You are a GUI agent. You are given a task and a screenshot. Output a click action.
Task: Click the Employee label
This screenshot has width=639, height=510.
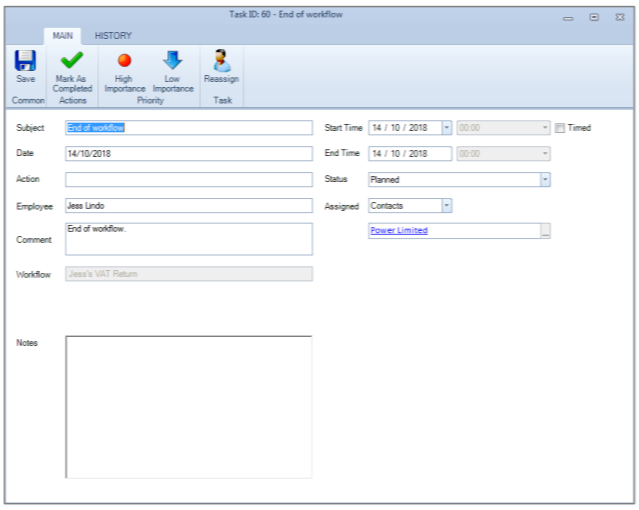[35, 206]
